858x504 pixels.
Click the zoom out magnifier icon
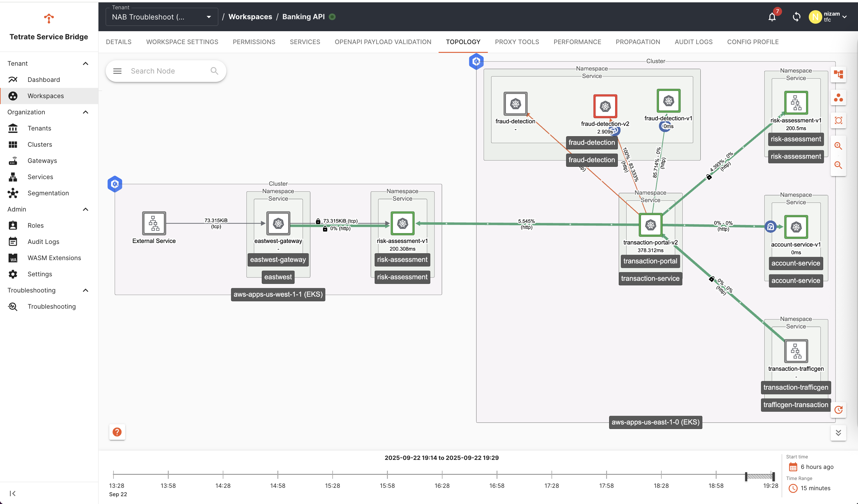(x=838, y=165)
